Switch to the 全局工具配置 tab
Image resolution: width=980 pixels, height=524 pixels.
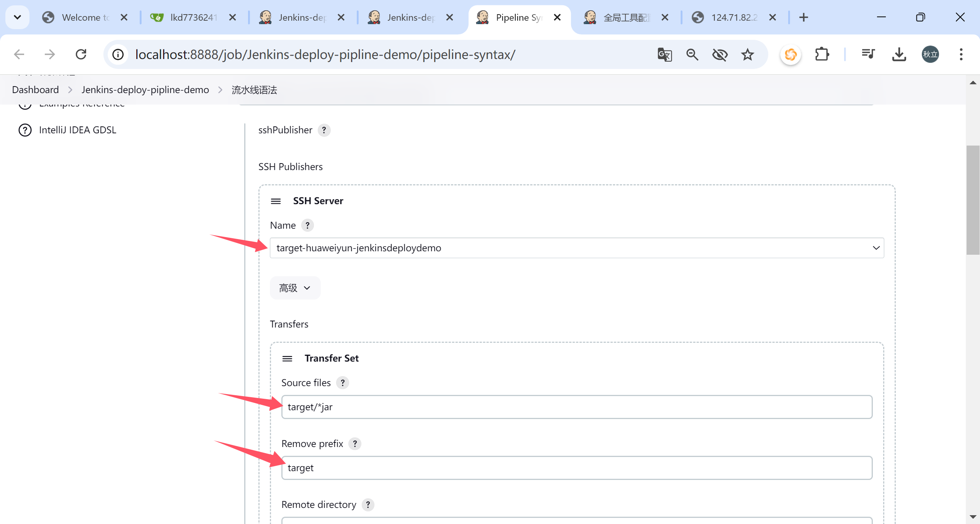coord(626,18)
